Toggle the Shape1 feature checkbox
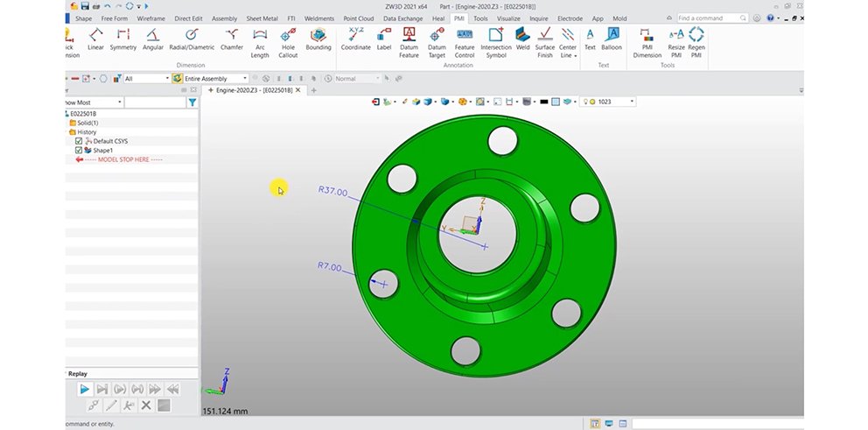This screenshot has height=430, width=868. click(x=79, y=151)
